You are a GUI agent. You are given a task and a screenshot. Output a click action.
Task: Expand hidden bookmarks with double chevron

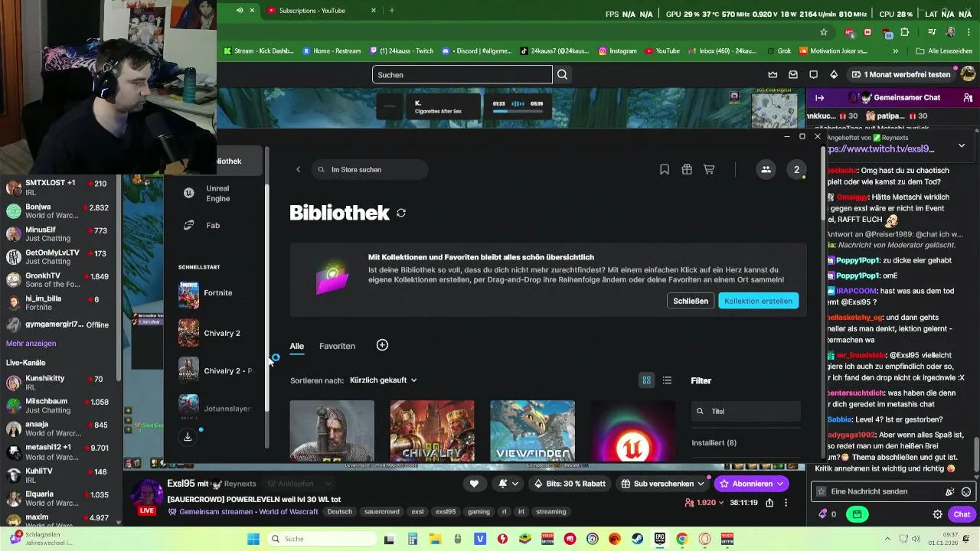coord(895,51)
